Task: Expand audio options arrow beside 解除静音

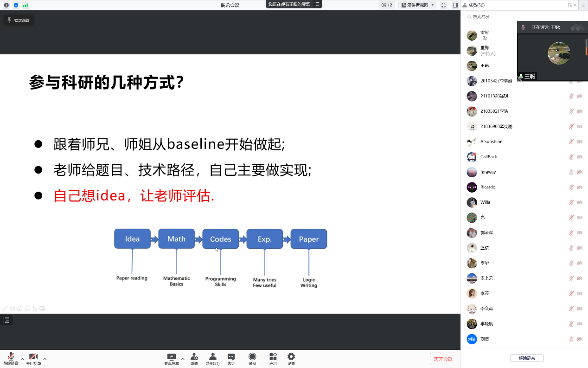Action: pyautogui.click(x=22, y=359)
